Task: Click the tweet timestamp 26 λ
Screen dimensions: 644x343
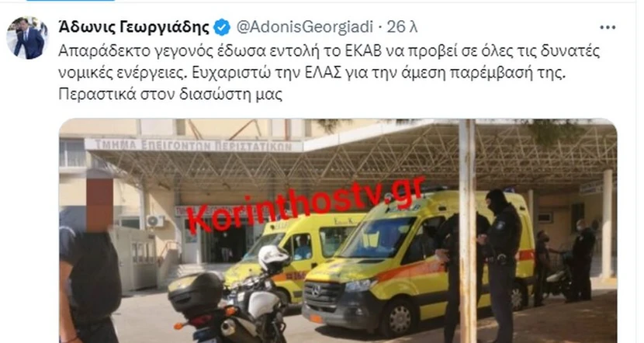Action: pos(402,27)
